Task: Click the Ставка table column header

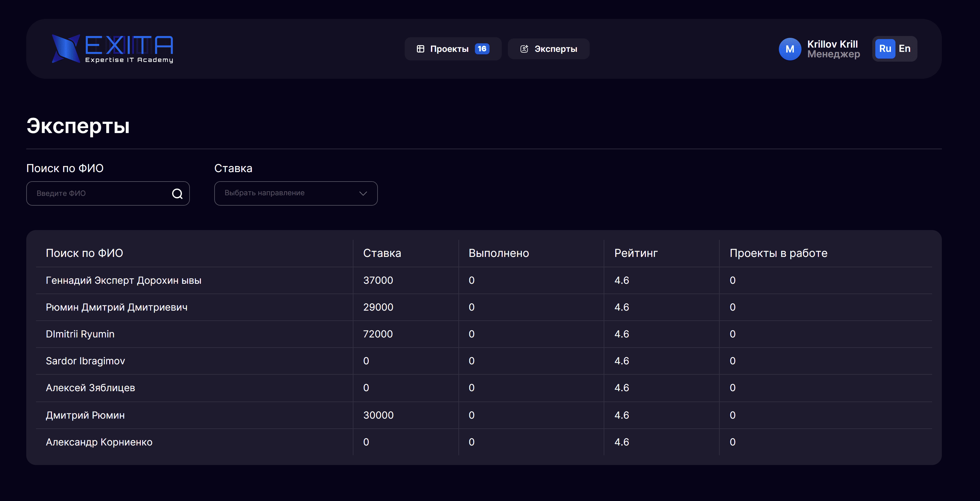Action: [x=382, y=253]
